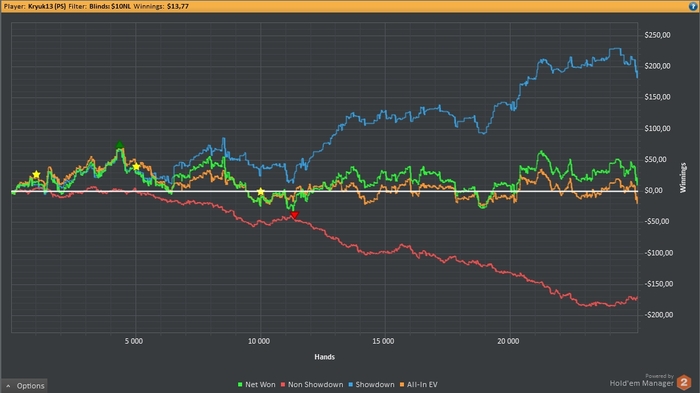700x393 pixels.
Task: Click the Hold'em Manager 2 logo icon
Action: 684,383
